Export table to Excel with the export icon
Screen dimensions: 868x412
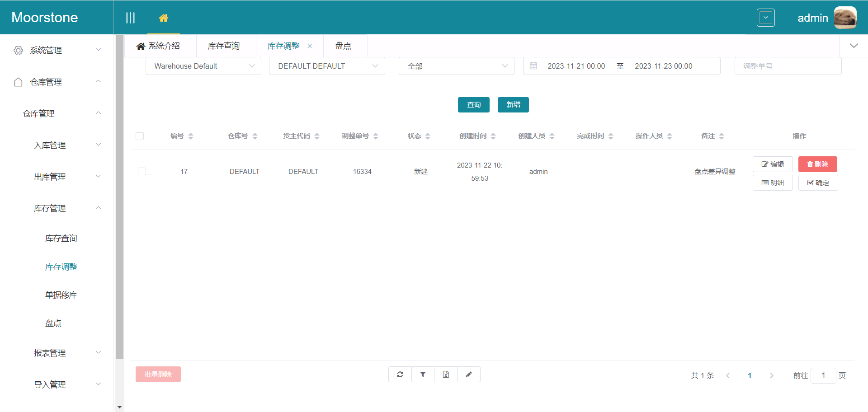coord(446,374)
